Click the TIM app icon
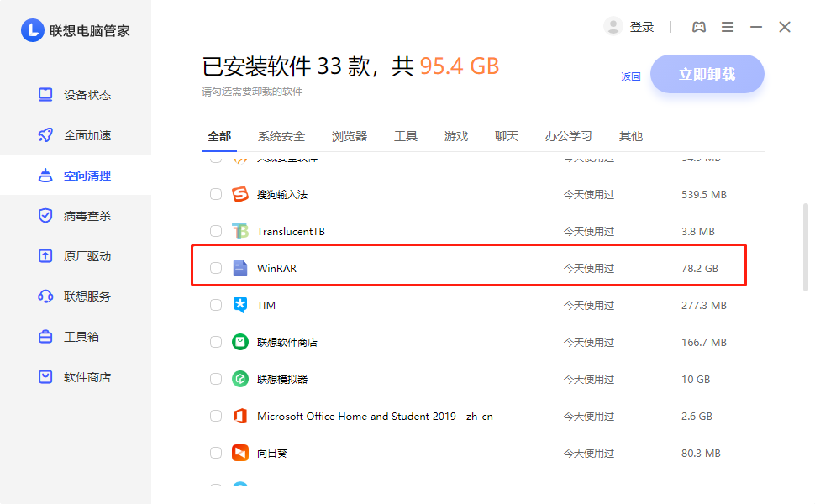This screenshot has height=504, width=815. [x=240, y=305]
